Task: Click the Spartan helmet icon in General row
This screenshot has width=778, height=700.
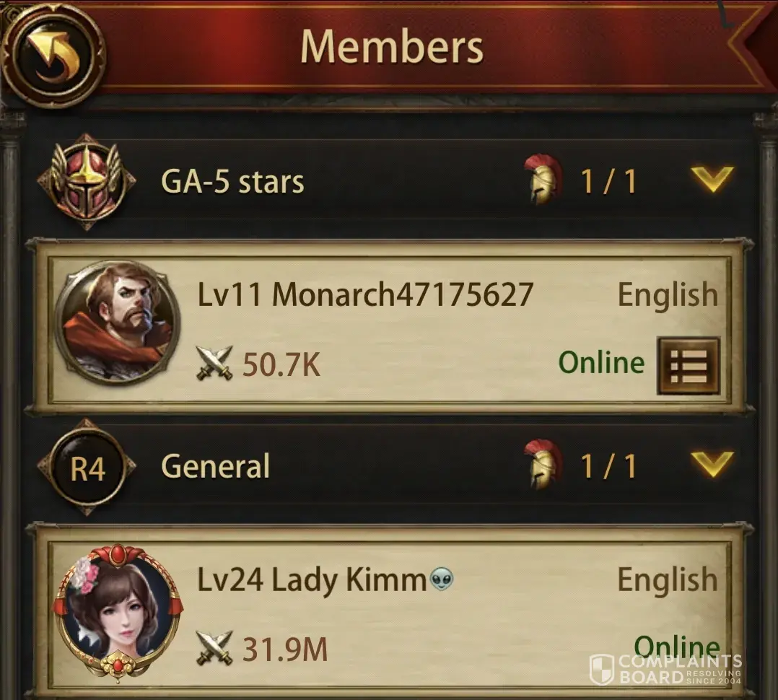Action: [543, 465]
